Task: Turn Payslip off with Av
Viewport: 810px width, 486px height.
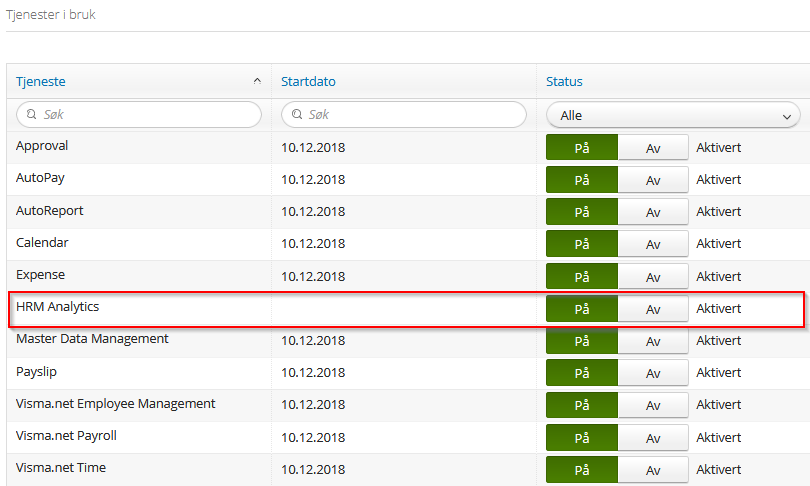Action: click(653, 373)
